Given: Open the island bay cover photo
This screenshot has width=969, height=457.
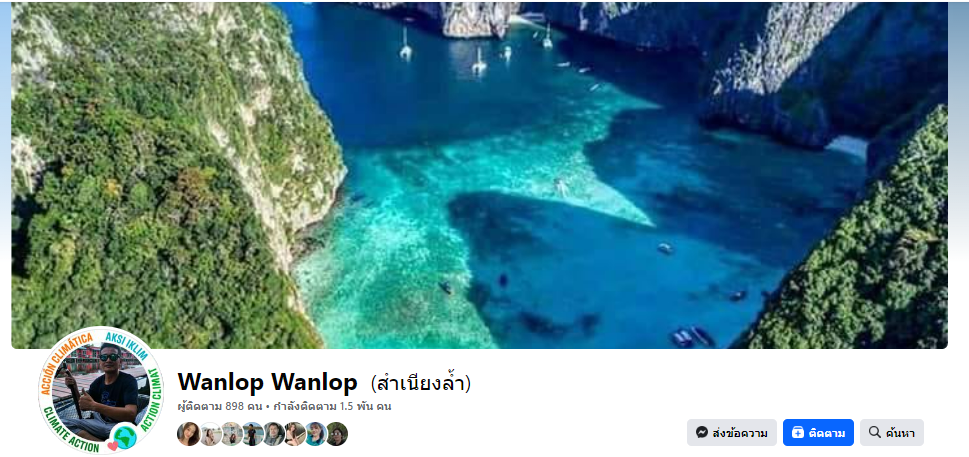Looking at the screenshot, I should pyautogui.click(x=480, y=175).
